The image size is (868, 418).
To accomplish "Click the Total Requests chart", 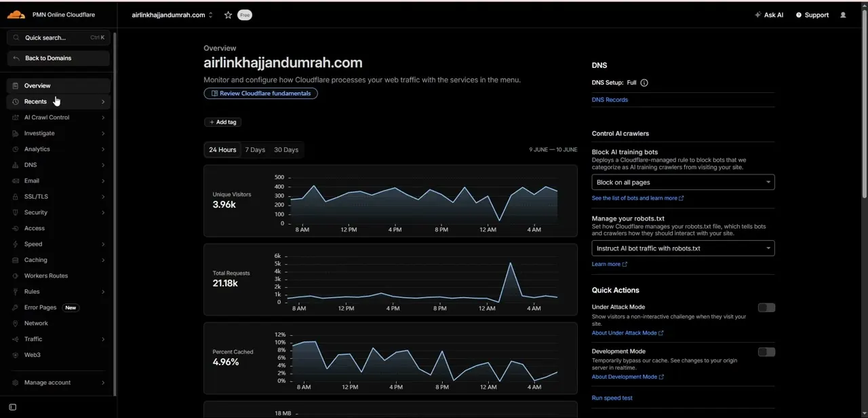I will point(391,280).
